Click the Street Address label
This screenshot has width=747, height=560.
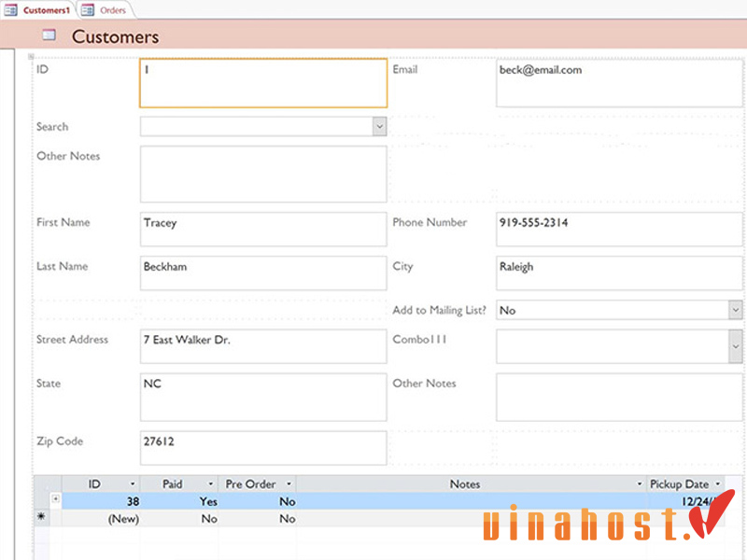click(x=73, y=339)
